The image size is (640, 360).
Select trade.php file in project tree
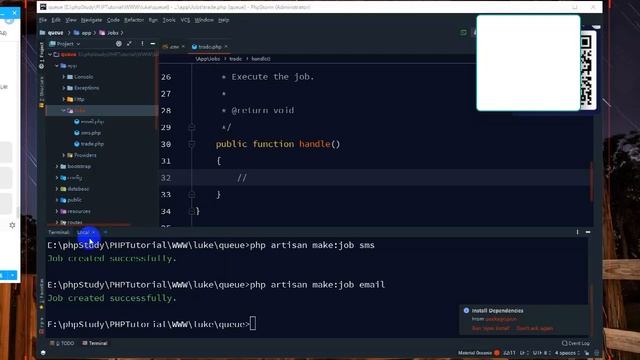pyautogui.click(x=89, y=144)
